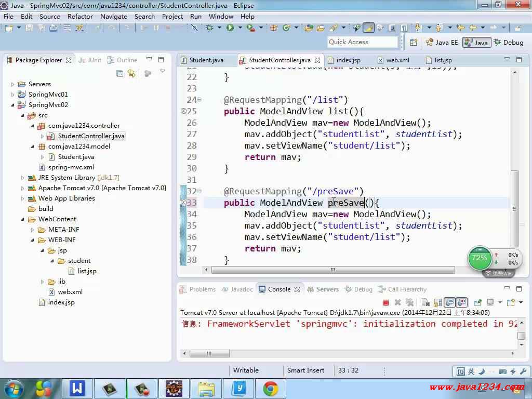
Task: Click Next Annotation down-arrow icon
Action: click(418, 28)
